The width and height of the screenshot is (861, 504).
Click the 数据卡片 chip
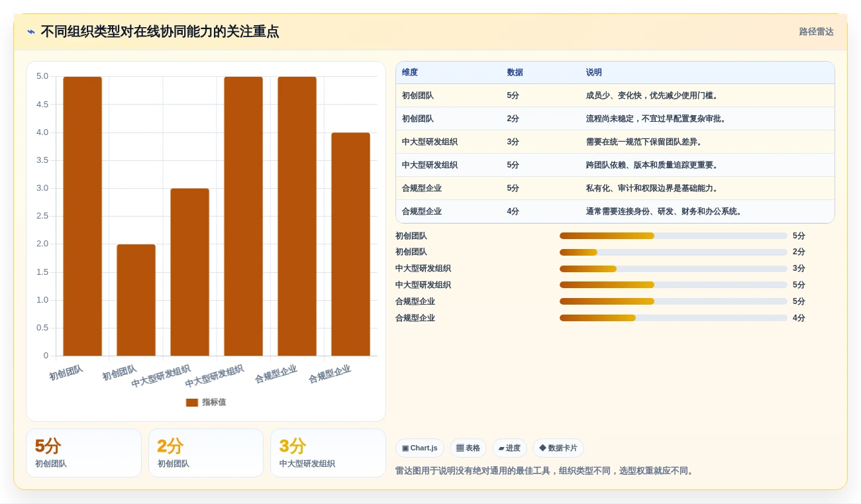[x=558, y=448]
